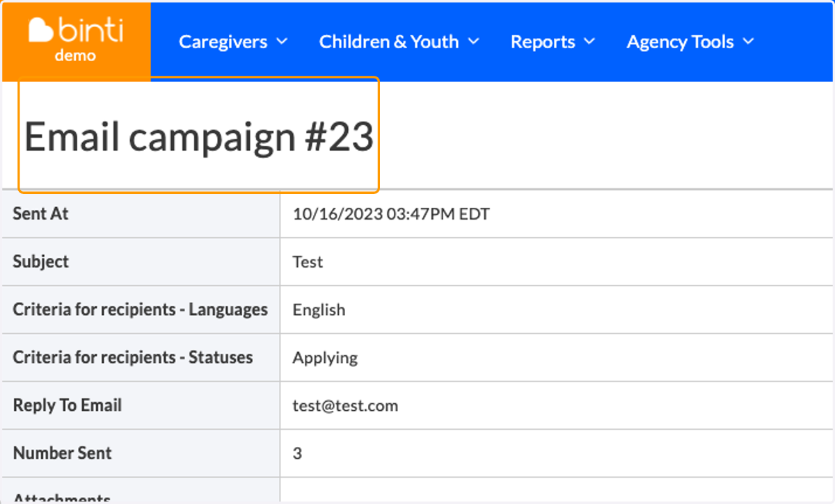Click the 10/16/2023 03:47PM EDT value
Screen dimensions: 835x504
pos(391,214)
